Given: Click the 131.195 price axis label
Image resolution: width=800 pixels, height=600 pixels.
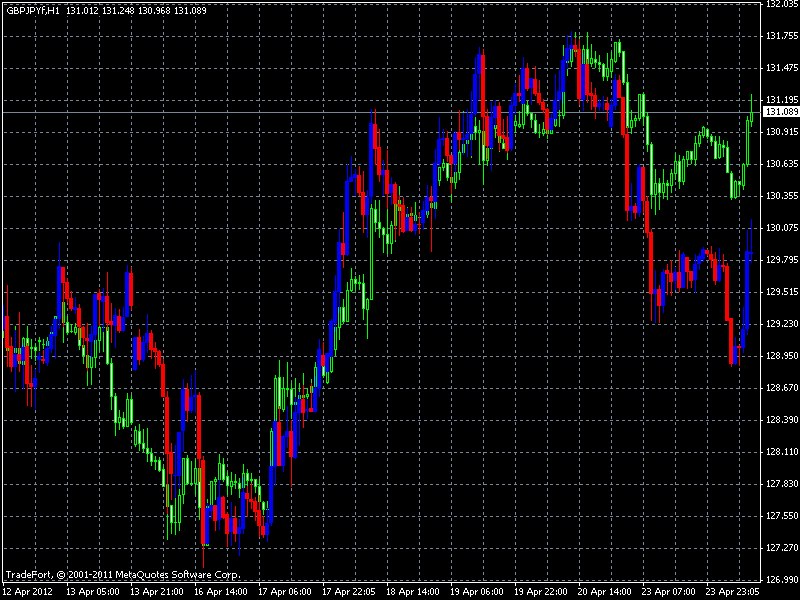Looking at the screenshot, I should (782, 99).
